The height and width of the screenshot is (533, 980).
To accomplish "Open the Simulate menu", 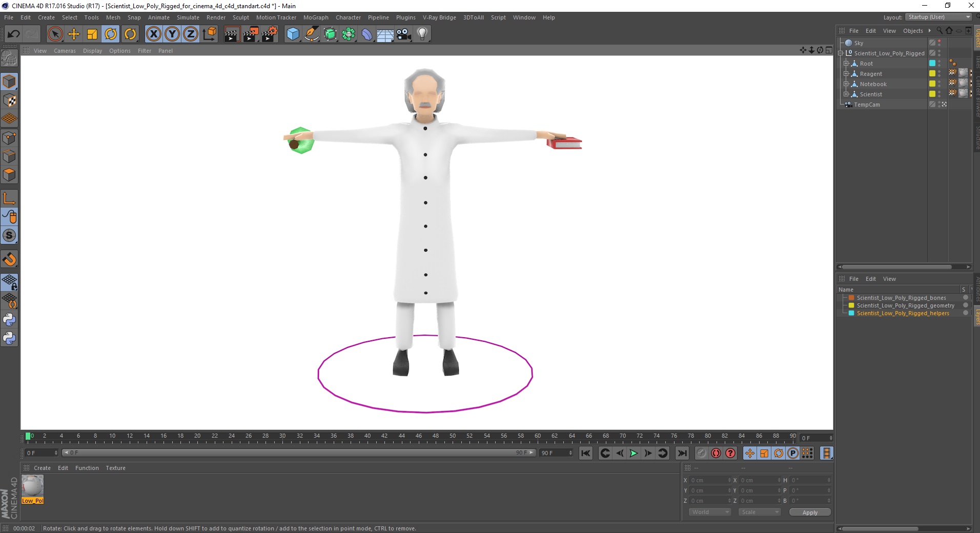I will (x=188, y=17).
